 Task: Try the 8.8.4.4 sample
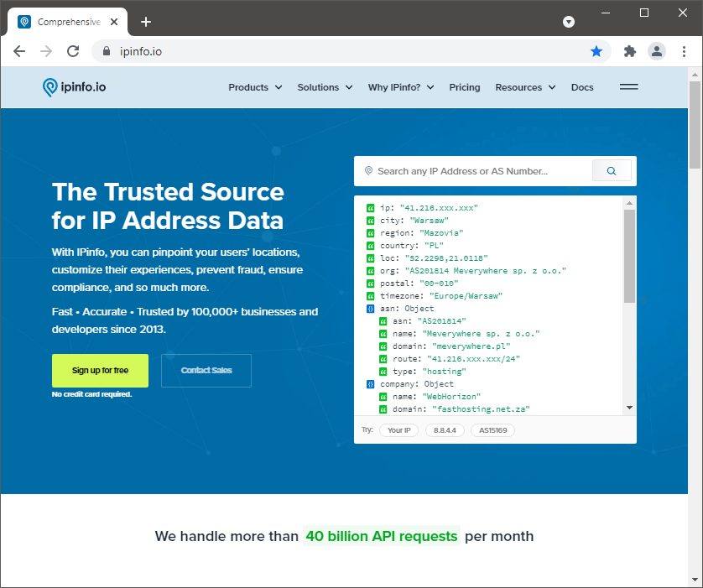(x=445, y=430)
